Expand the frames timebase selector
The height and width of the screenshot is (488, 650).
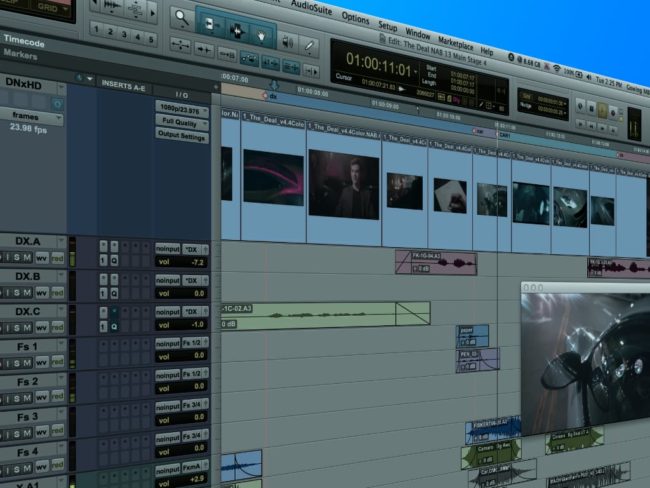pyautogui.click(x=31, y=116)
